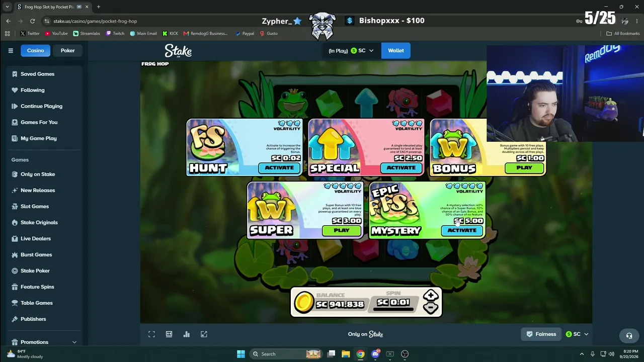Open OBS Studio from taskbar
644x362 pixels.
pyautogui.click(x=405, y=354)
